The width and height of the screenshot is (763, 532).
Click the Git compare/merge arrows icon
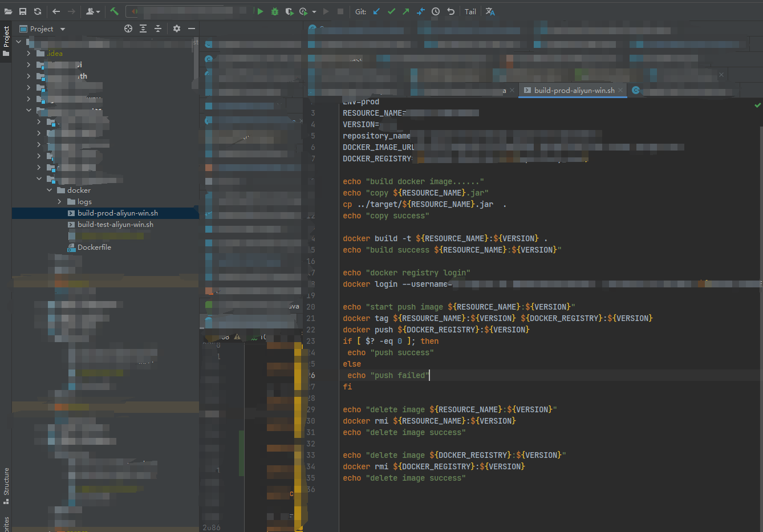click(x=421, y=11)
